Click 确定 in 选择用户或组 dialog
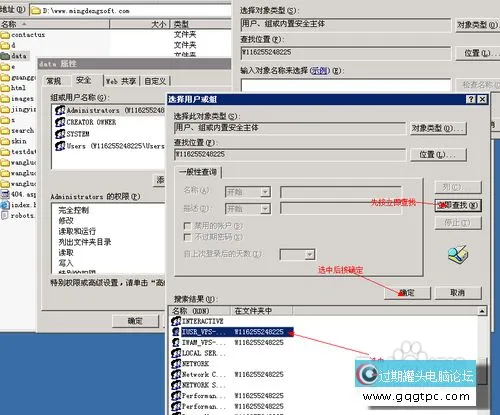 pos(407,293)
